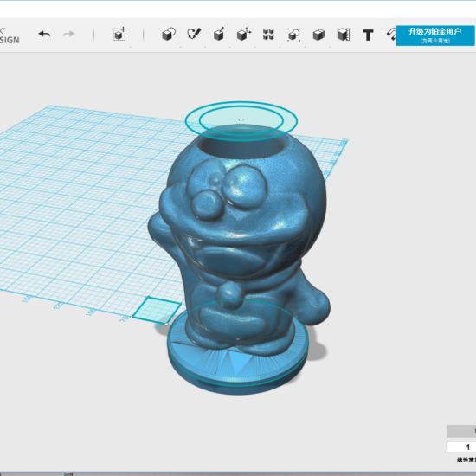Select the Snap magnet tool

[x=391, y=35]
